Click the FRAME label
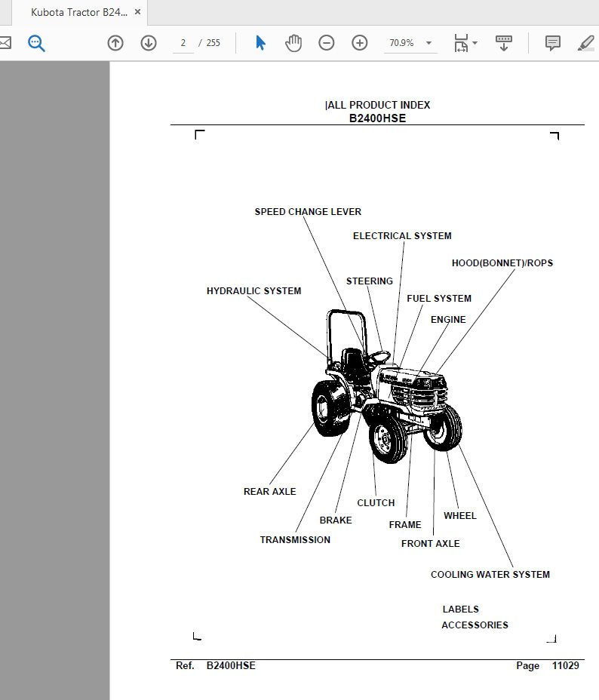599x700 pixels. (x=405, y=525)
